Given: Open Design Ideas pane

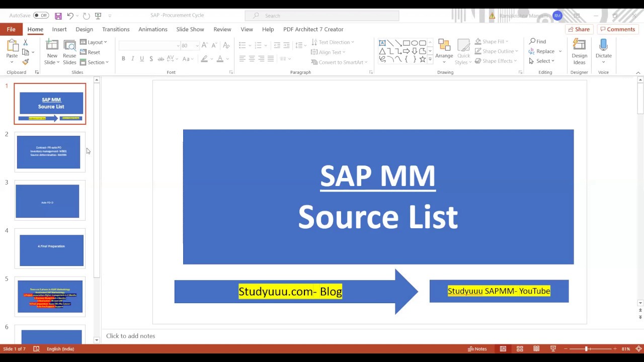Looking at the screenshot, I should click(x=579, y=52).
